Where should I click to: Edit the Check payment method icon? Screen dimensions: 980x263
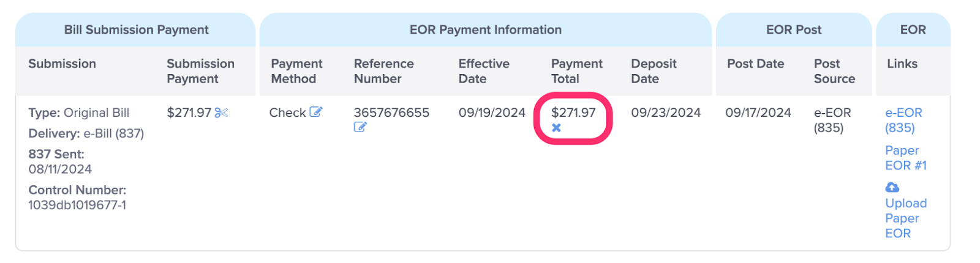click(x=315, y=112)
